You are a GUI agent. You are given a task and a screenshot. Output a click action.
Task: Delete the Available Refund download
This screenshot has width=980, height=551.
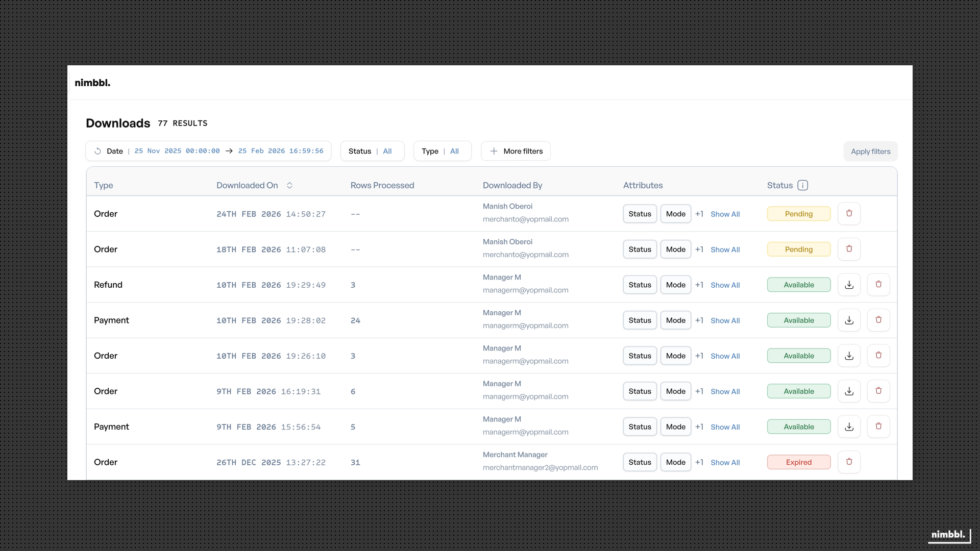(878, 284)
